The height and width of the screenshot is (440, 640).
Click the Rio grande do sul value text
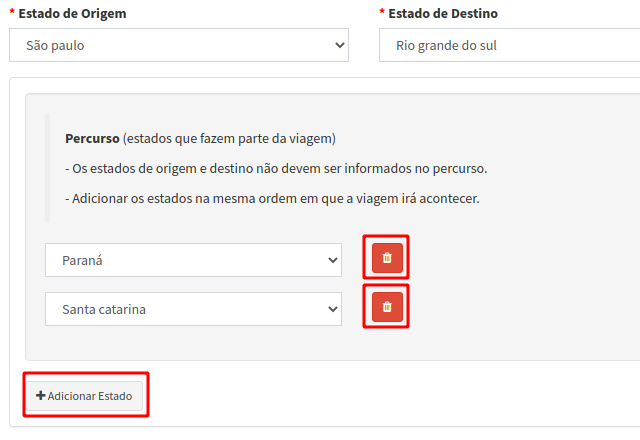(446, 45)
